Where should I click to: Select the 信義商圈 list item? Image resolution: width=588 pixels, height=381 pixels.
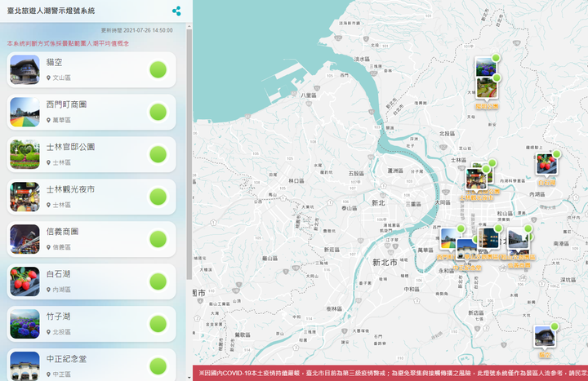pyautogui.click(x=90, y=239)
